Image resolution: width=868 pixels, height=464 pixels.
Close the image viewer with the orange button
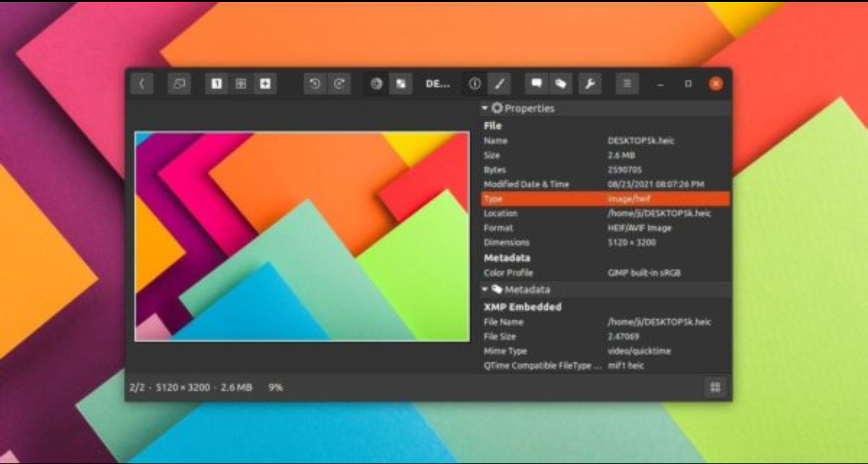click(715, 83)
